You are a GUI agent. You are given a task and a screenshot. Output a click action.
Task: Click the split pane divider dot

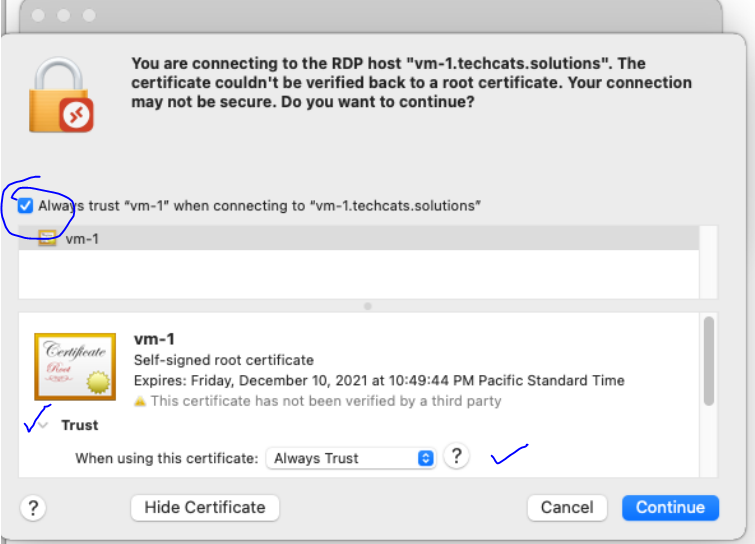click(x=368, y=306)
